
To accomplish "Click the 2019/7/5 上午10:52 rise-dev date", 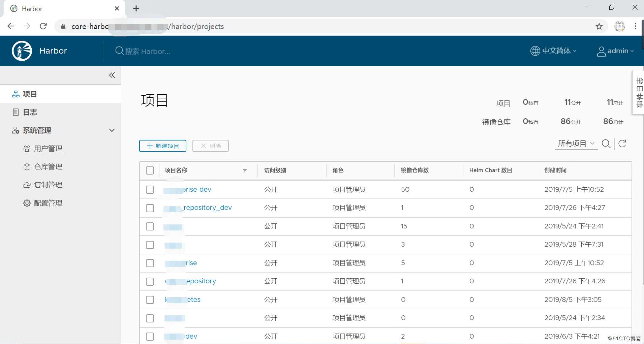I will click(x=574, y=189).
